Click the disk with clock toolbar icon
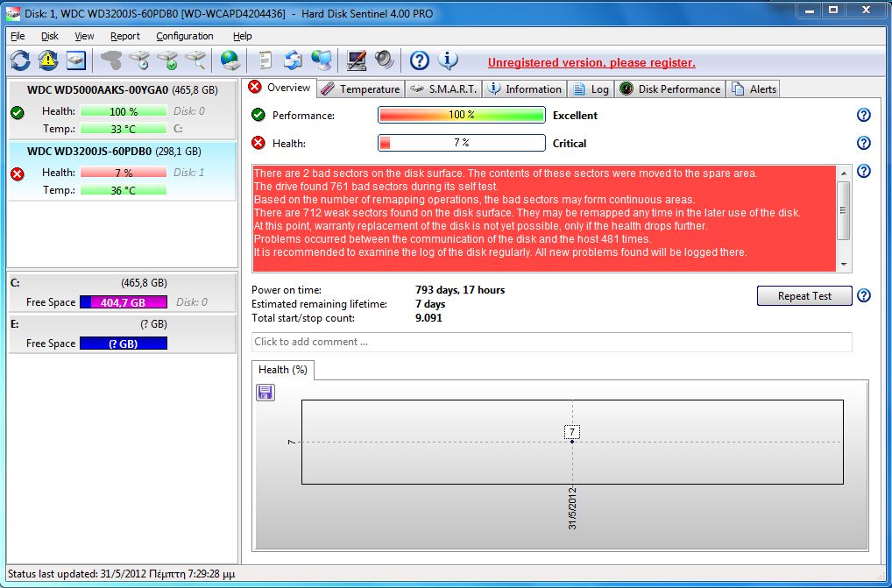The width and height of the screenshot is (892, 588). [x=139, y=60]
